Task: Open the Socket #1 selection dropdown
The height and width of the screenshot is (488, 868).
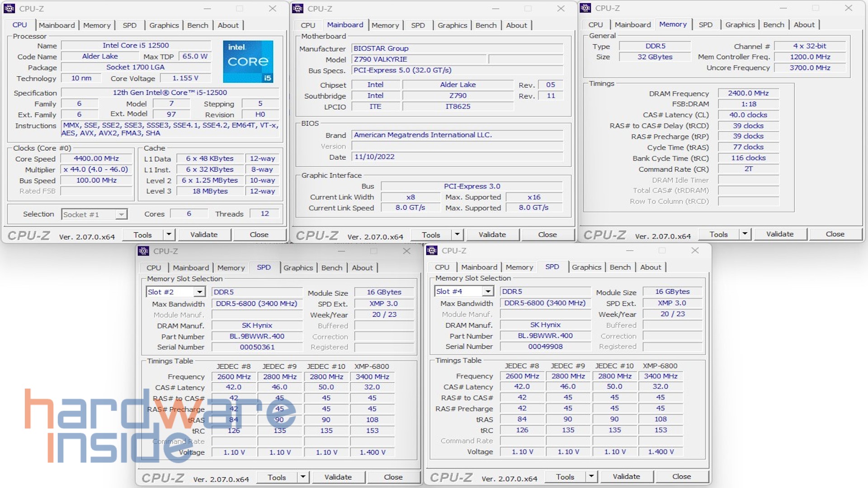Action: click(x=121, y=214)
